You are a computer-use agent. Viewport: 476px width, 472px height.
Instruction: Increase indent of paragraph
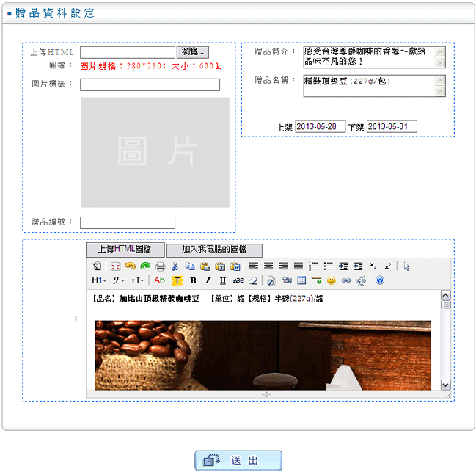point(343,266)
